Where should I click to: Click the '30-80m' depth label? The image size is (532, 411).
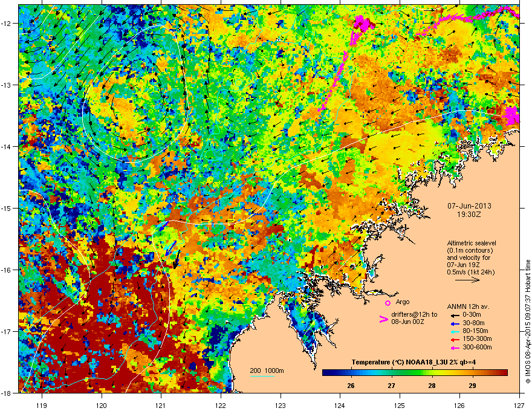point(473,323)
